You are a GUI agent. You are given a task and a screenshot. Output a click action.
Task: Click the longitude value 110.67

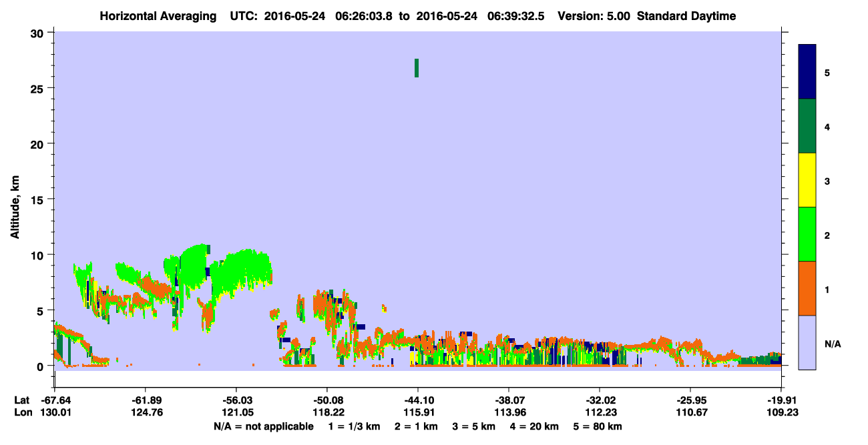pos(690,412)
